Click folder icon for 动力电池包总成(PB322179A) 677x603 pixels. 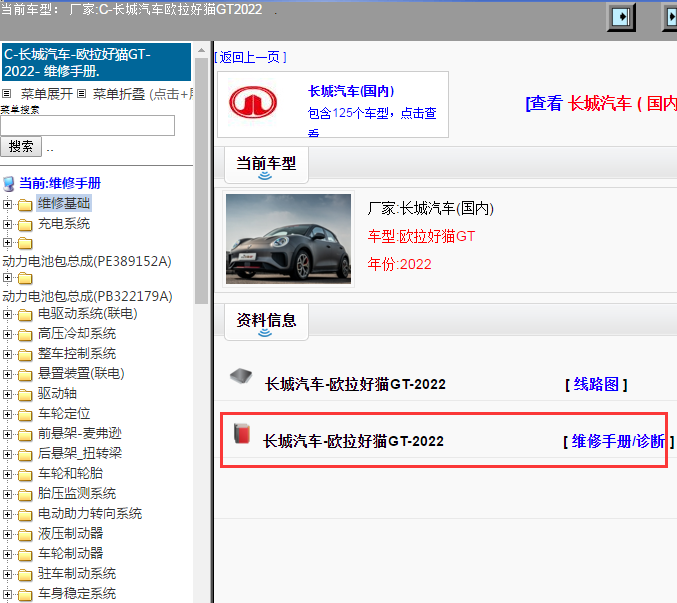pyautogui.click(x=25, y=278)
